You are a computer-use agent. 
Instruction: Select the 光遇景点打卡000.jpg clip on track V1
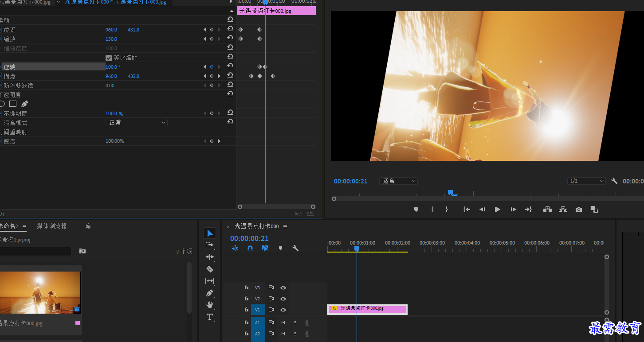[x=367, y=309]
